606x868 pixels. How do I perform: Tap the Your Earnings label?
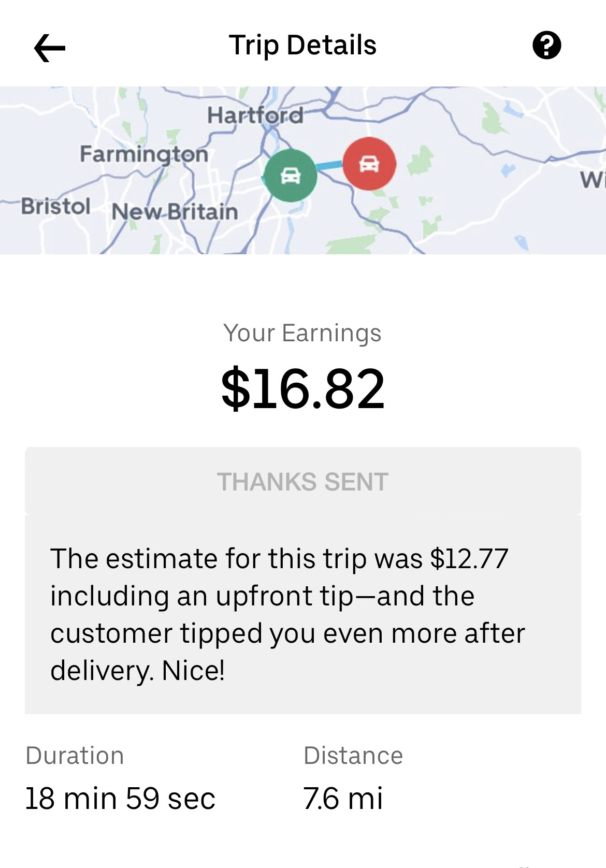pyautogui.click(x=302, y=333)
